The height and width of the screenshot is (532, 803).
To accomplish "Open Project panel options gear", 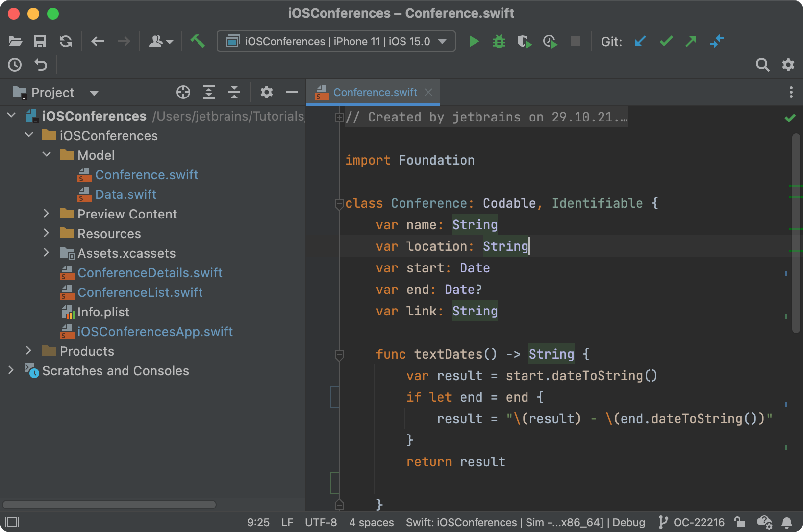I will tap(266, 92).
